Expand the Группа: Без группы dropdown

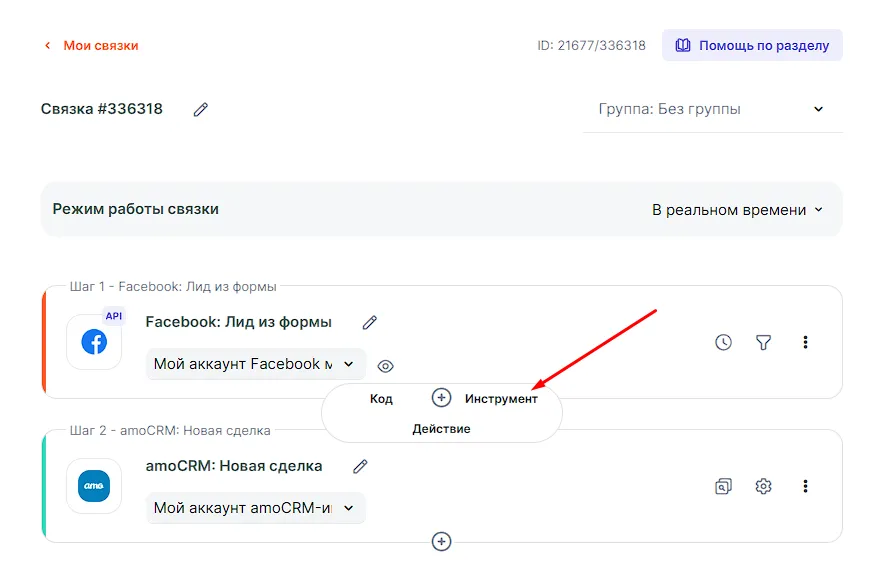point(712,109)
